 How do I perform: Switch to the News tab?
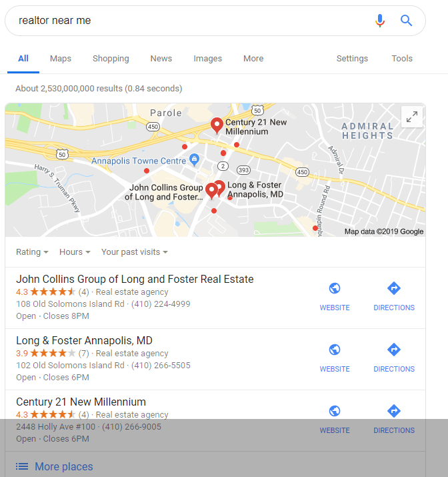point(161,59)
